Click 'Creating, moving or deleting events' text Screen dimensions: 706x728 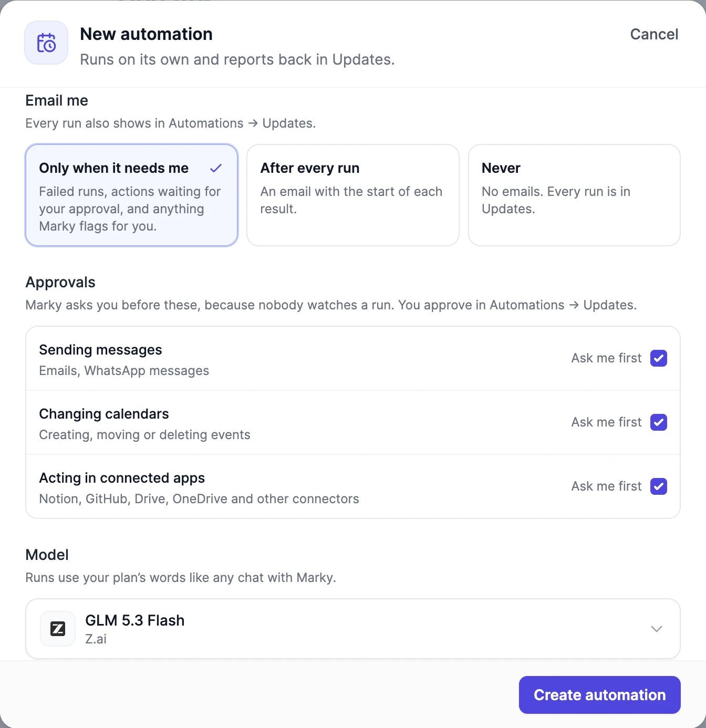(144, 435)
